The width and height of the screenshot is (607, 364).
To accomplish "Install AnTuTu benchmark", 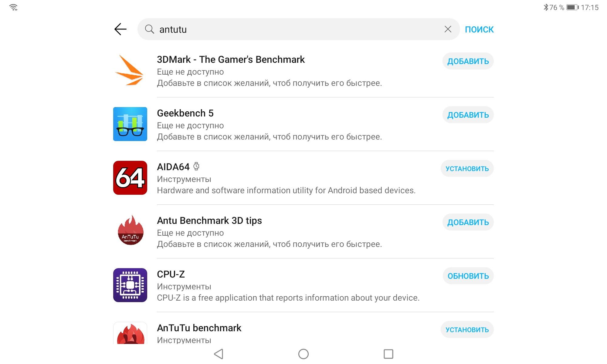I will [467, 330].
